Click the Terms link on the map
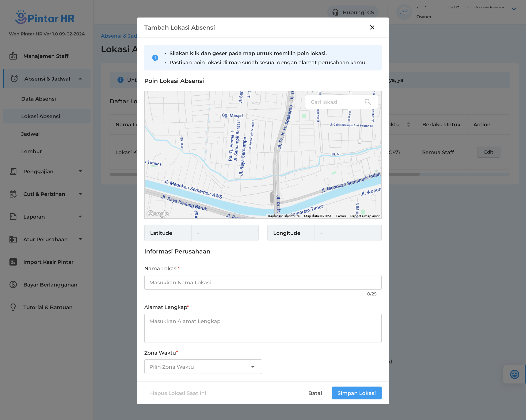This screenshot has width=526, height=420. [341, 216]
